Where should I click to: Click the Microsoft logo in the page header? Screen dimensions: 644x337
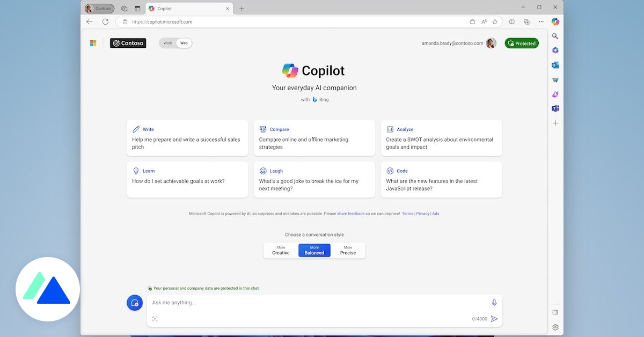(93, 43)
